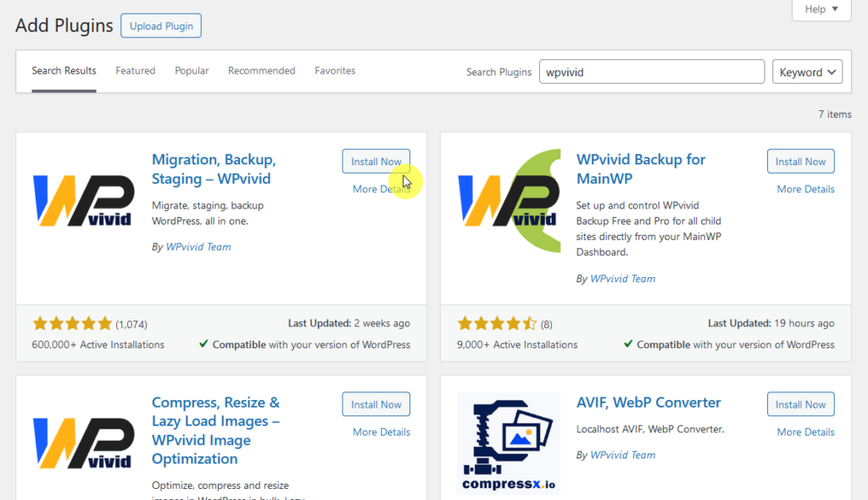This screenshot has width=868, height=500.
Task: Open the WPvivid Backup for MainWP title link
Action: (641, 169)
